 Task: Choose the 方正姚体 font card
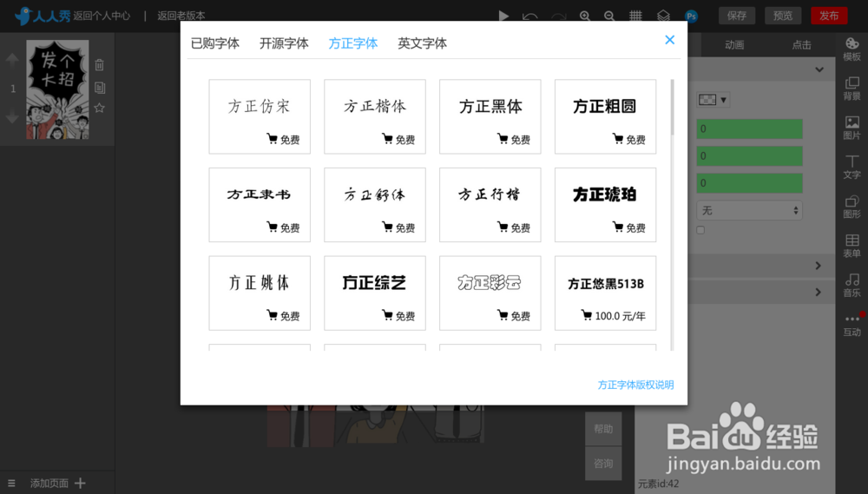(x=260, y=293)
